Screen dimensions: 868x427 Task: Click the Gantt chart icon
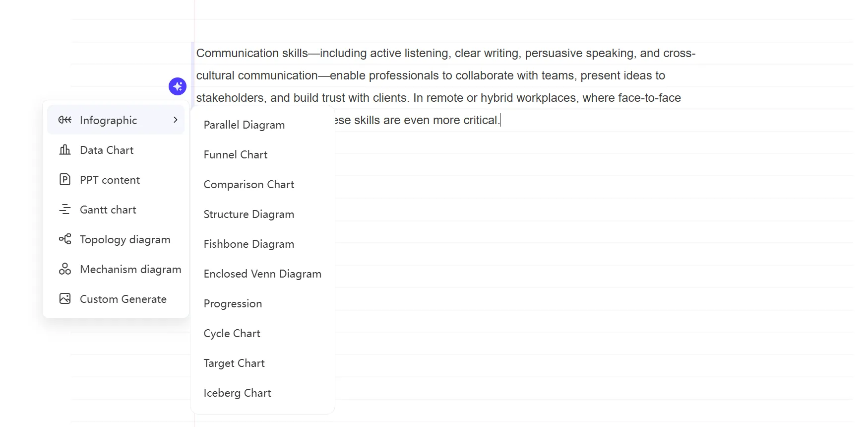(x=65, y=210)
